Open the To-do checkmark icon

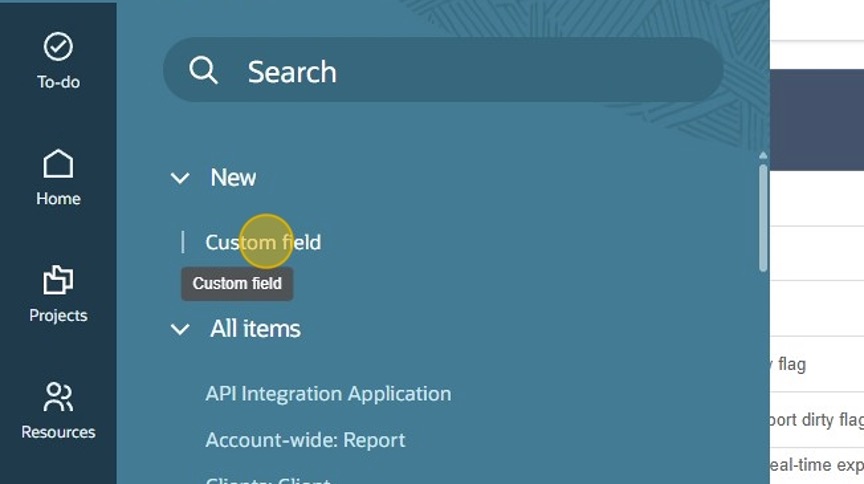(58, 47)
